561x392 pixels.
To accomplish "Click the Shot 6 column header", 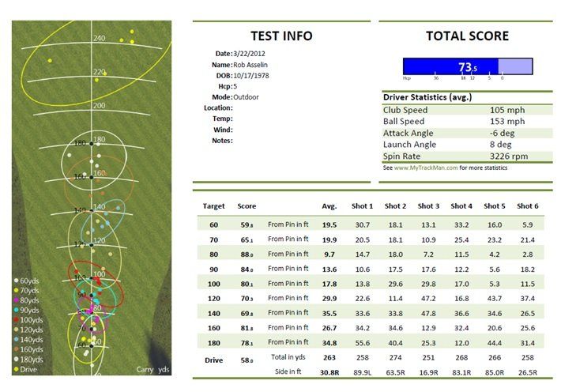I will pos(526,205).
